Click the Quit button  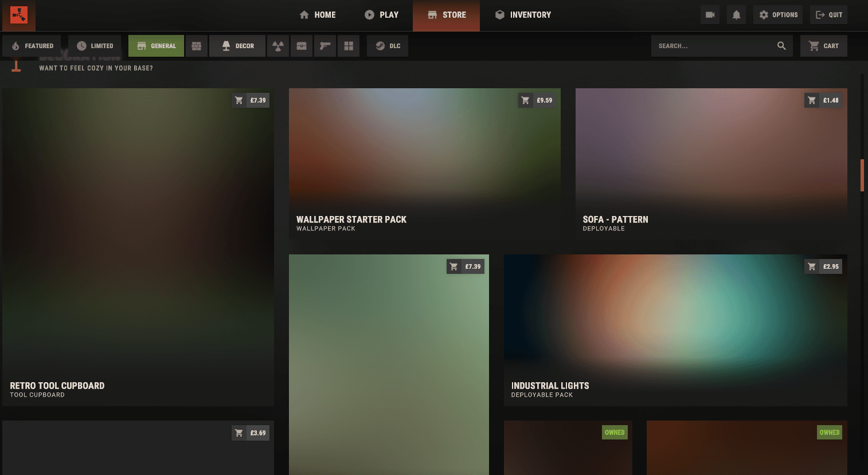(x=828, y=15)
